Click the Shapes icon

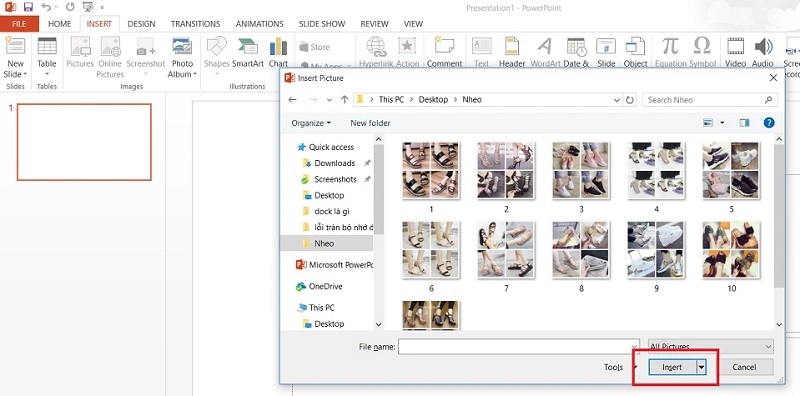coord(216,46)
